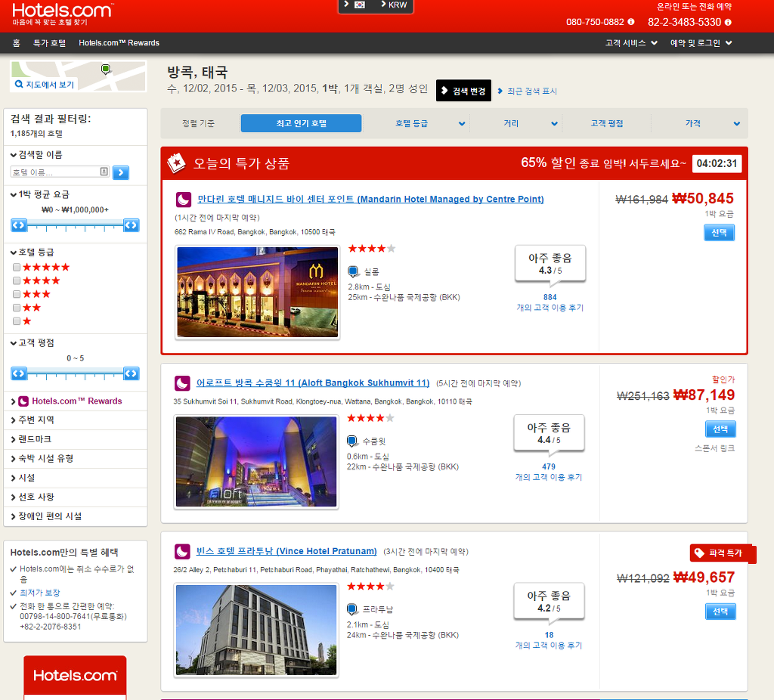
Task: Collapse the 1박 평균 요금 filter section
Action: pos(40,194)
